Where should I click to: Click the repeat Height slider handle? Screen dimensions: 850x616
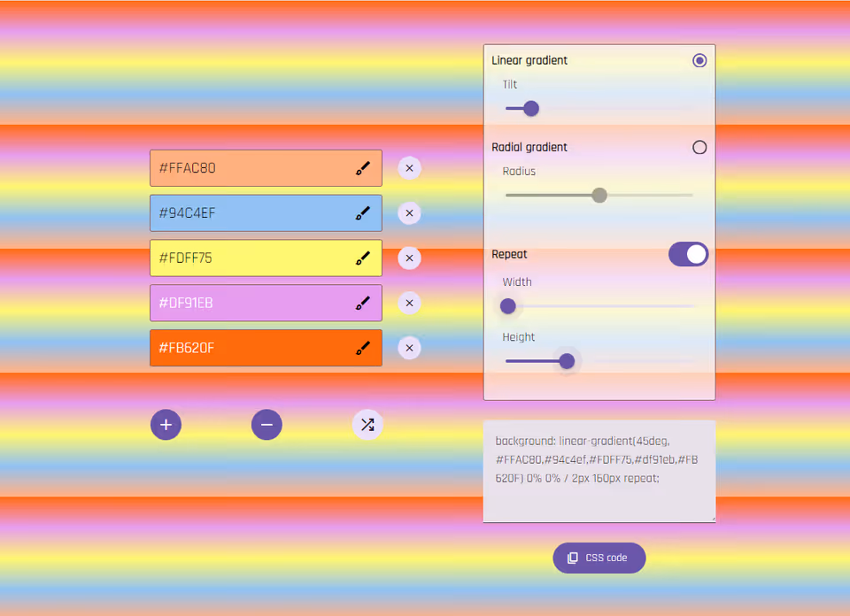[x=566, y=361]
